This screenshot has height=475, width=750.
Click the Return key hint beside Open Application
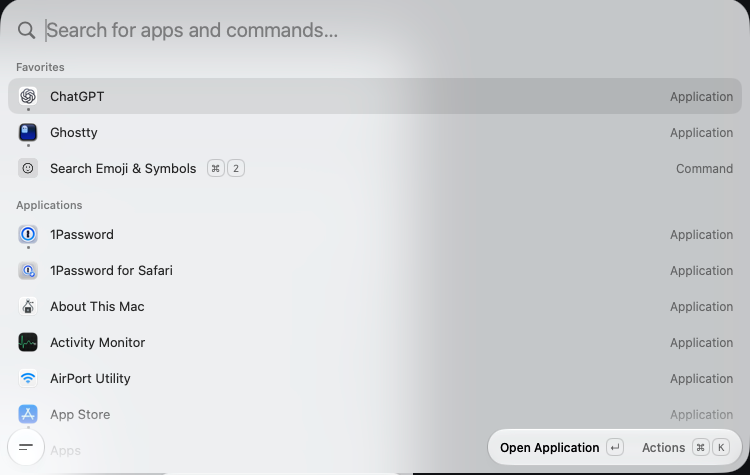click(x=615, y=448)
